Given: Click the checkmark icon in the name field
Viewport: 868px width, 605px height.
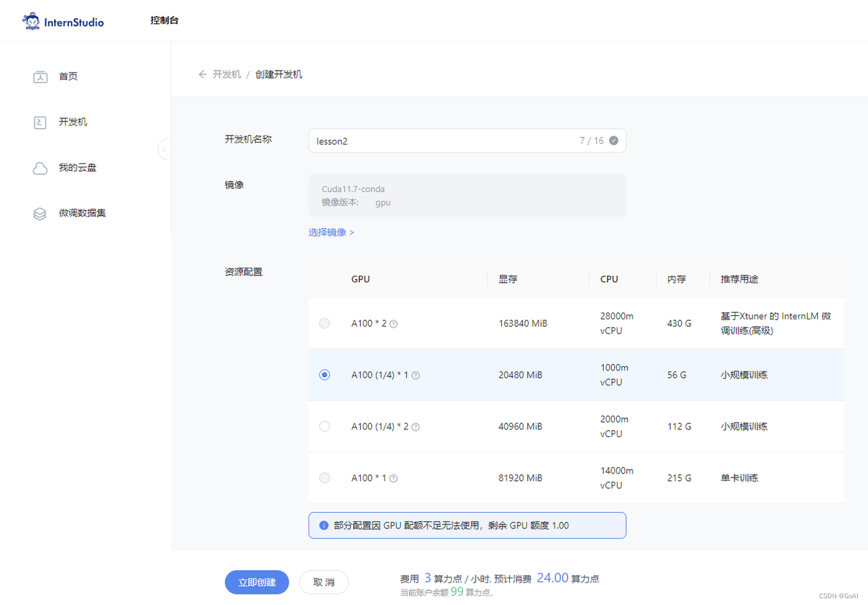Looking at the screenshot, I should [x=614, y=140].
